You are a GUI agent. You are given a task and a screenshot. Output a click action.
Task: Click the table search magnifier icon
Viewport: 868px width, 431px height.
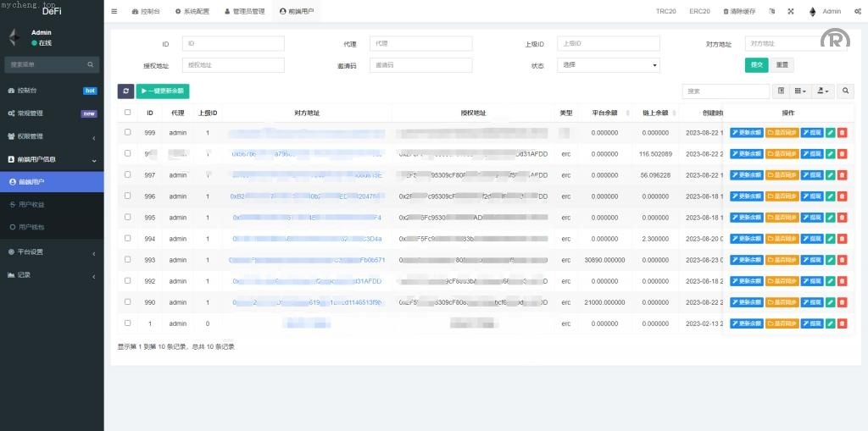[846, 91]
